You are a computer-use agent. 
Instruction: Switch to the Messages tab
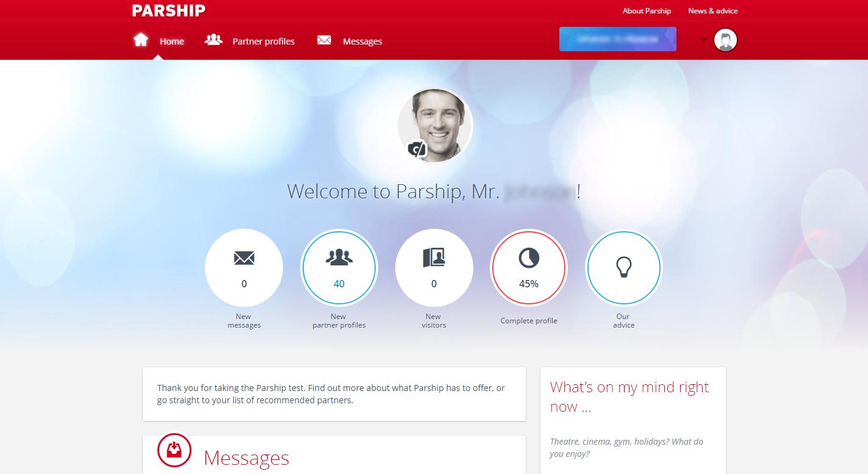tap(350, 41)
